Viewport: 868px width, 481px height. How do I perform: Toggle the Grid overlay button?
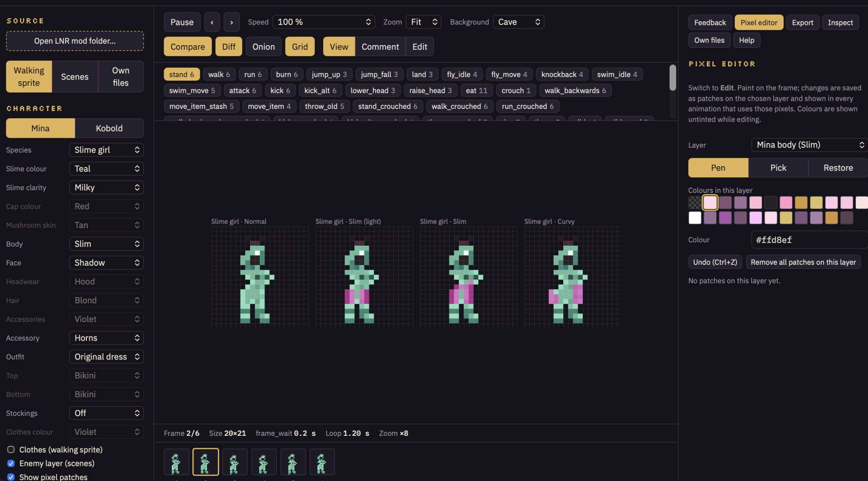click(x=300, y=47)
